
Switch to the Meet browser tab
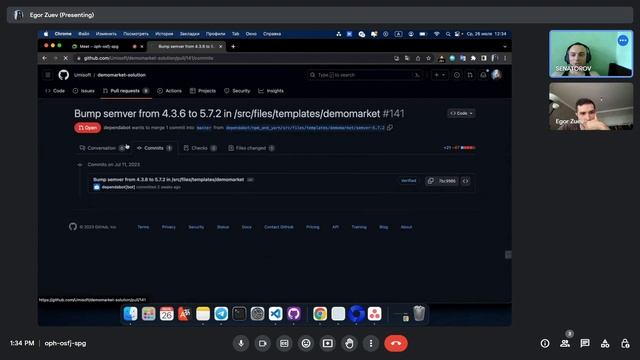coord(107,47)
